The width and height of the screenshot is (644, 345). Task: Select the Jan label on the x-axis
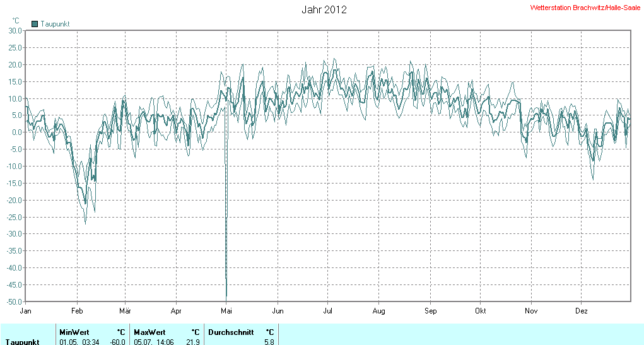(x=26, y=311)
